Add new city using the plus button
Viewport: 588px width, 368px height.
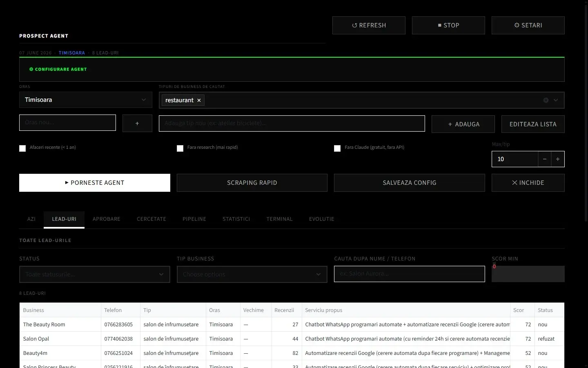point(137,123)
